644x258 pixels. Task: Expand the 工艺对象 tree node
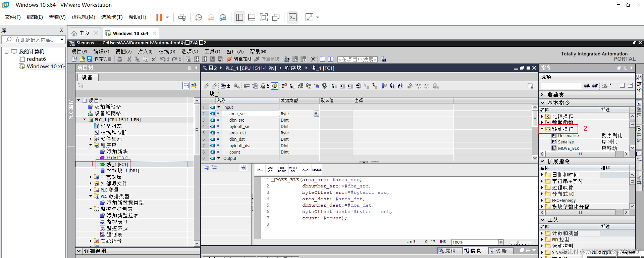pos(91,177)
